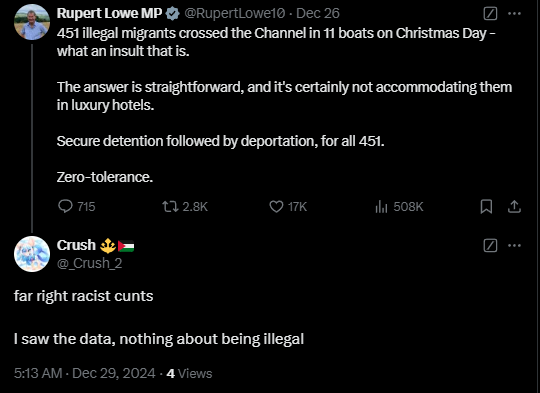Click the 4 Views count

click(189, 373)
